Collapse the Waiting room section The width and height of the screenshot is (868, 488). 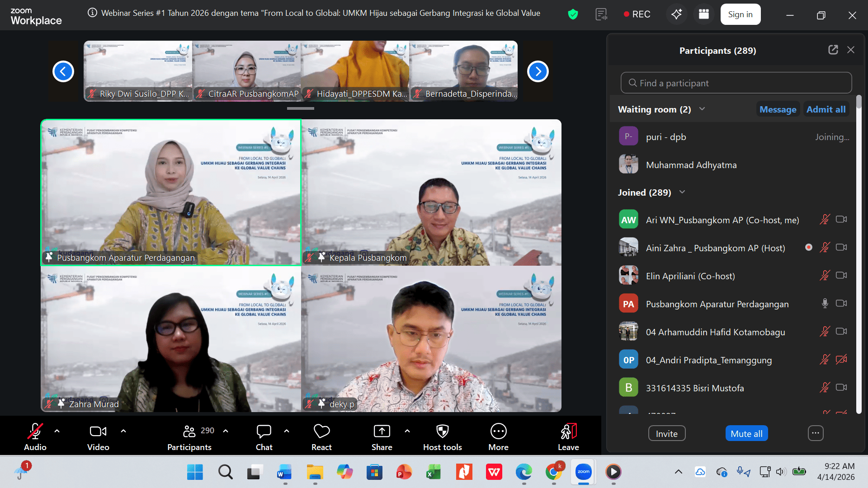pyautogui.click(x=702, y=109)
